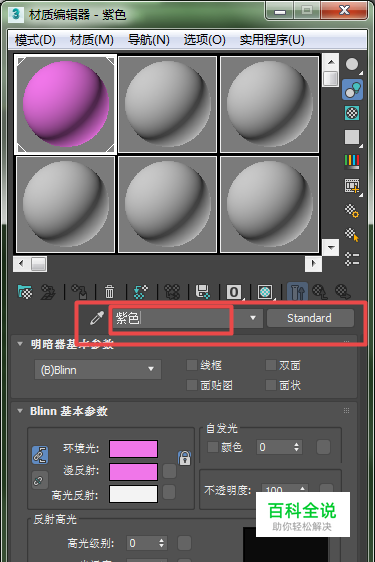
Task: Open the 材质(M) menu
Action: coord(92,39)
